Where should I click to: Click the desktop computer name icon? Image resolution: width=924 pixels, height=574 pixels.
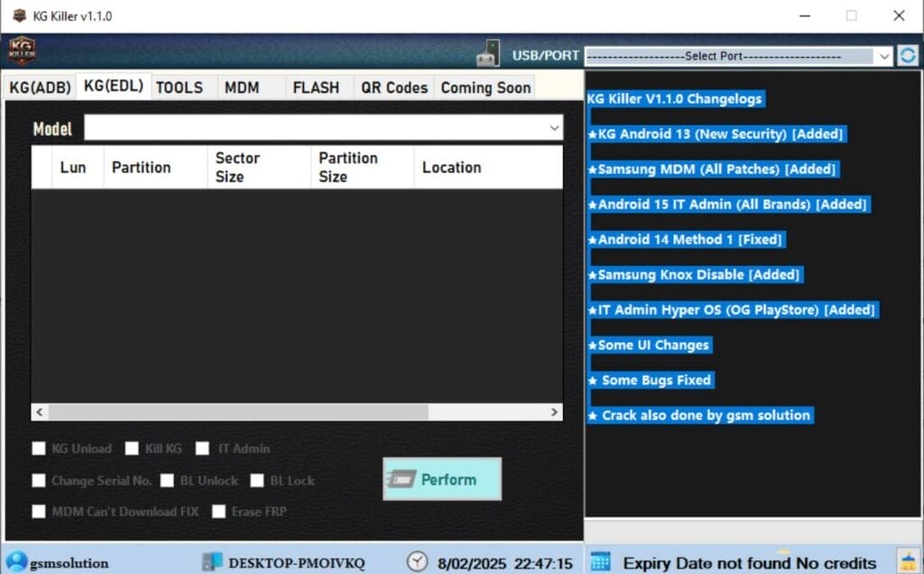211,562
